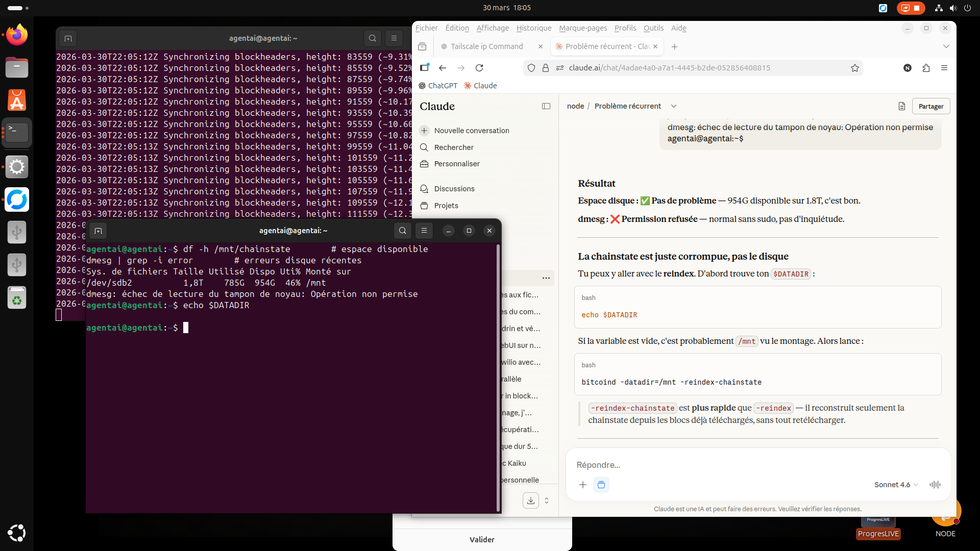
Task: Open the list all tabs chevron
Action: [x=946, y=46]
